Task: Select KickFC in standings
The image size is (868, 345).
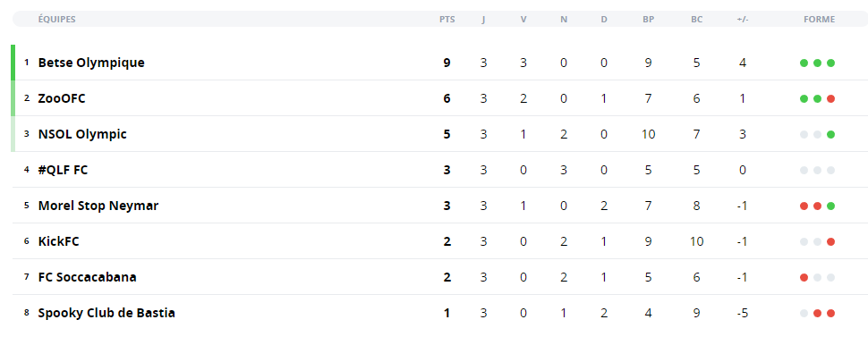Action: point(59,241)
